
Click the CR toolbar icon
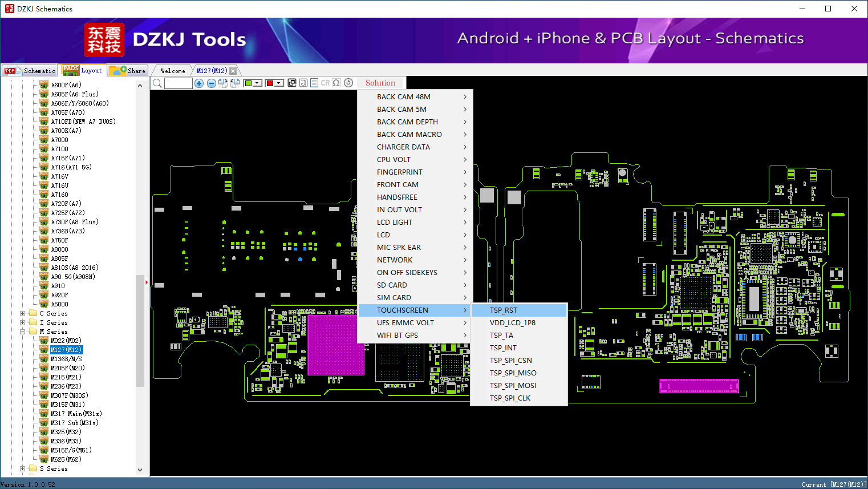pyautogui.click(x=325, y=83)
